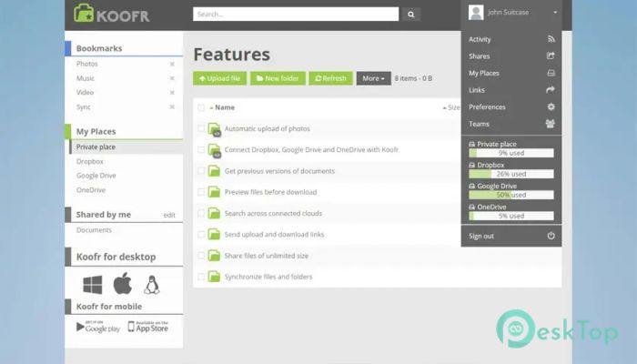Click inside the Search input field

tap(296, 15)
